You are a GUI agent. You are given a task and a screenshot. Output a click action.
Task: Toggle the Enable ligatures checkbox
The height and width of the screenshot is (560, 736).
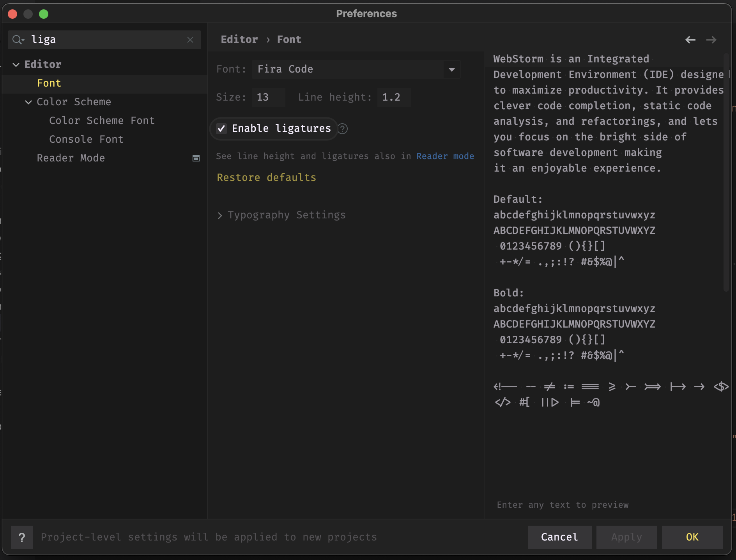tap(221, 129)
